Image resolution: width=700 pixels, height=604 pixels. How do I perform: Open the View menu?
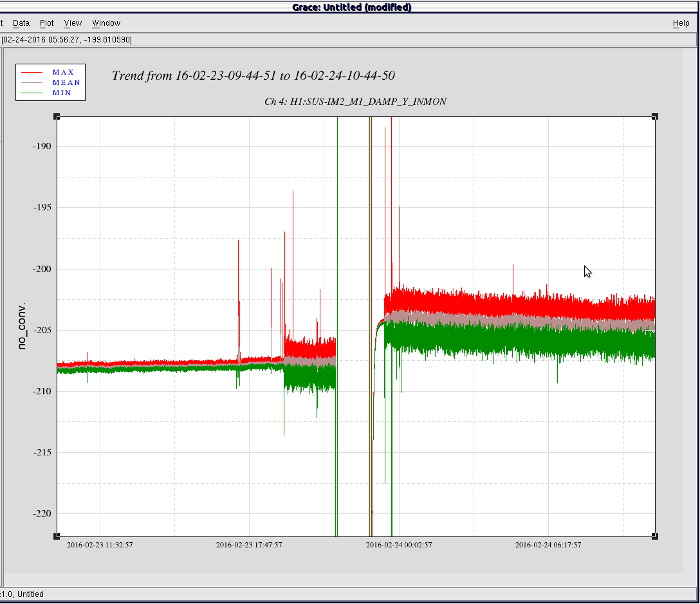pyautogui.click(x=73, y=23)
